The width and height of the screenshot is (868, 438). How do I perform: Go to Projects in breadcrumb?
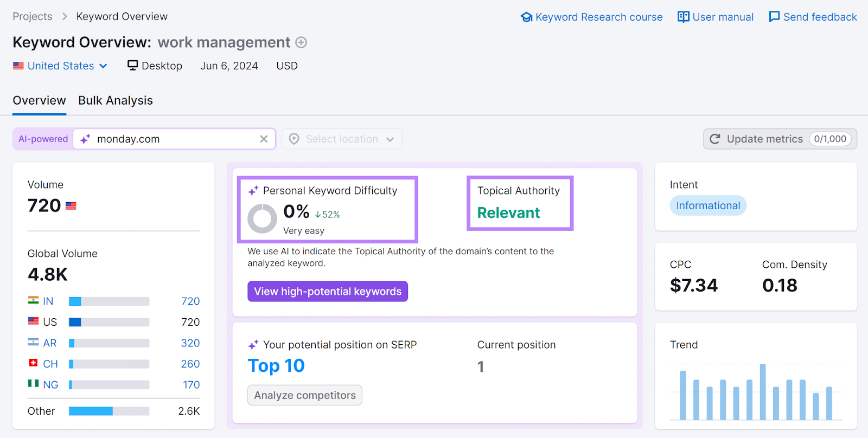(33, 17)
